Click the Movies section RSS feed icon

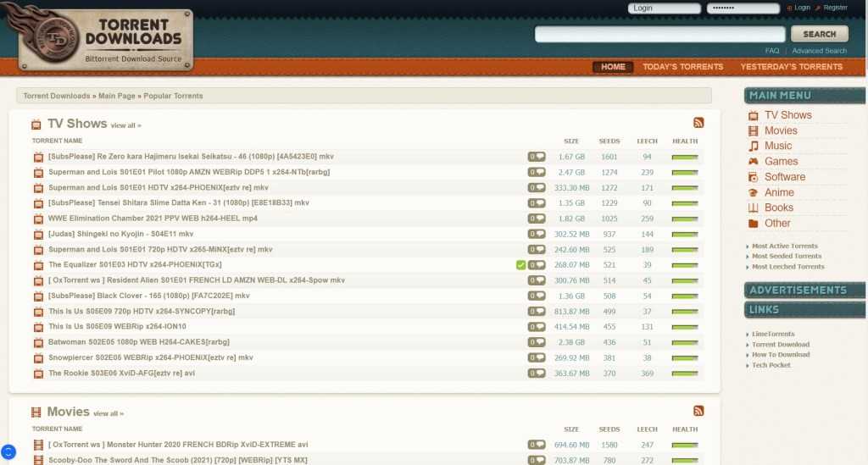pos(698,411)
